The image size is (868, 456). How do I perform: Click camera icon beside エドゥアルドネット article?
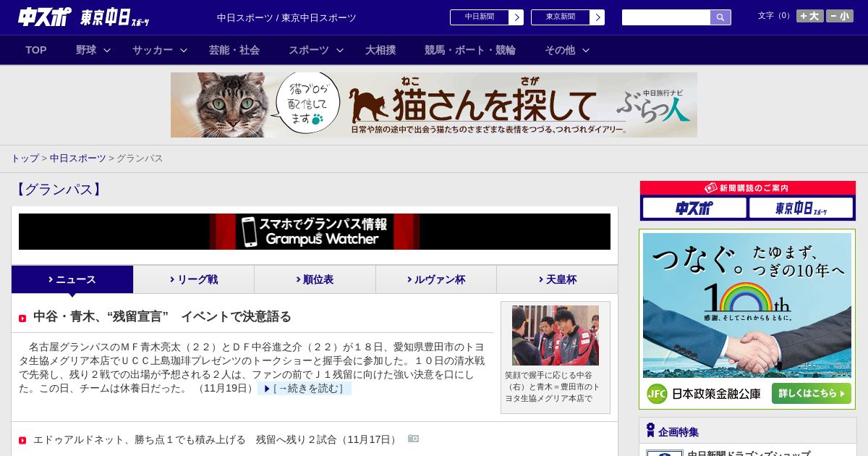tap(413, 439)
